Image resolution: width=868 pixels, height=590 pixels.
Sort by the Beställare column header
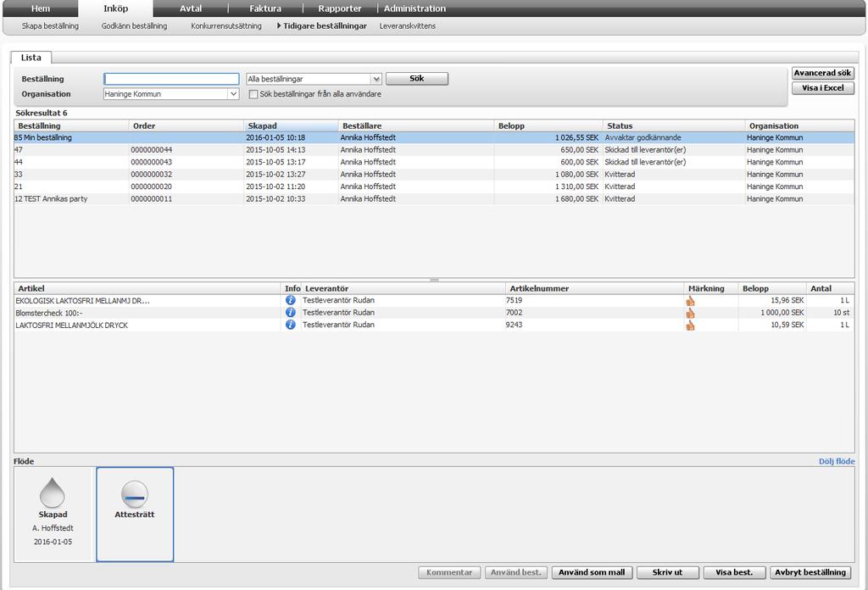coord(416,126)
